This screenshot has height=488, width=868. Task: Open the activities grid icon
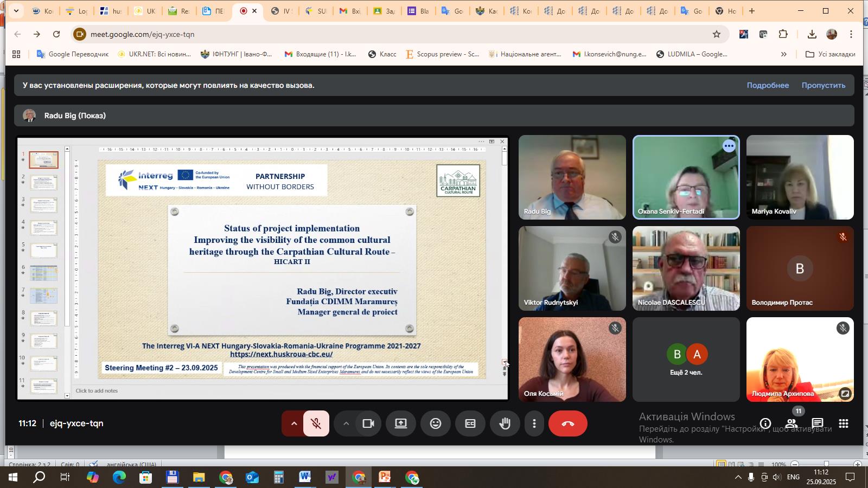click(x=844, y=424)
